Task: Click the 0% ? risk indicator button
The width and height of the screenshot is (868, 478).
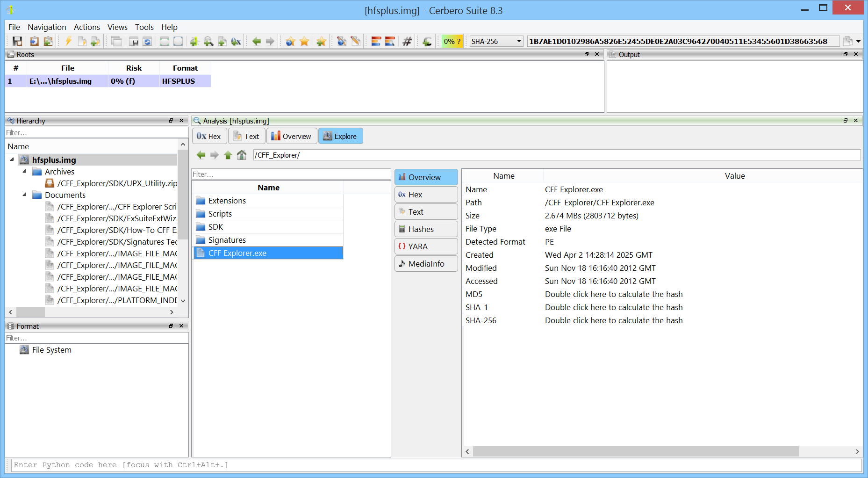Action: 452,41
